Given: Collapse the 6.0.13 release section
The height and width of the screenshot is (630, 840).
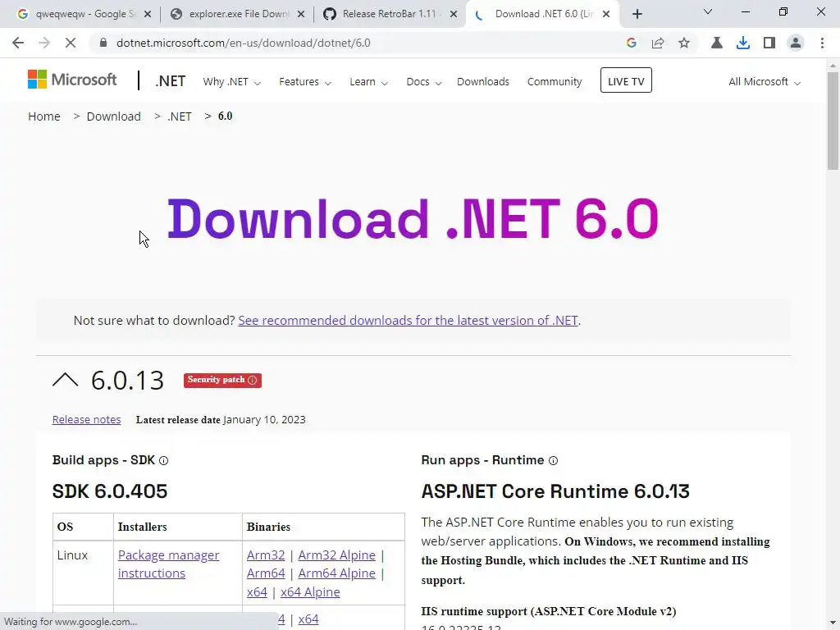Looking at the screenshot, I should point(66,380).
